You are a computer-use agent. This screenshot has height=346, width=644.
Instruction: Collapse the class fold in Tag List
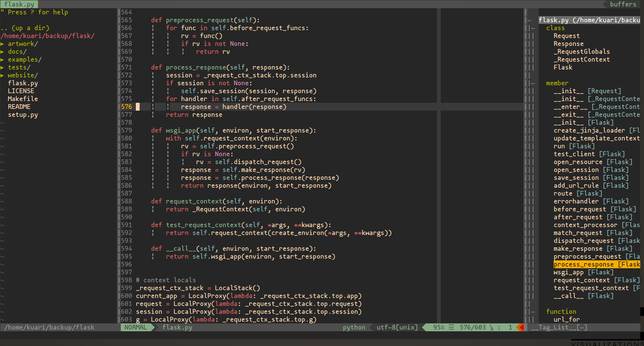click(x=533, y=28)
